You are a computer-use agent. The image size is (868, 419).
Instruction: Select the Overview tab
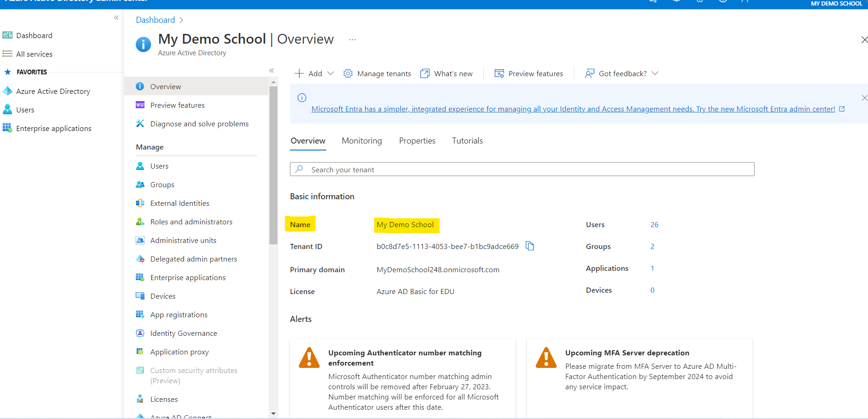[308, 141]
